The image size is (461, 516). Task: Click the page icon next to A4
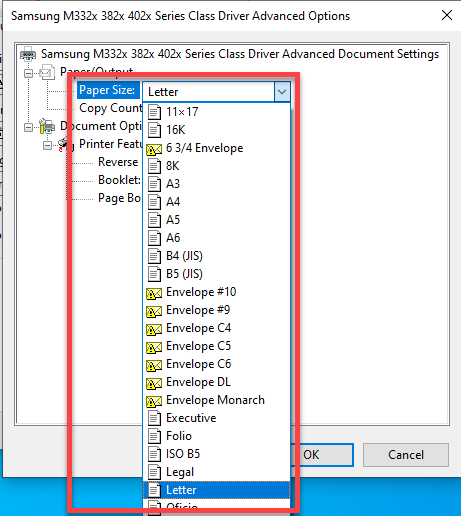pos(154,202)
